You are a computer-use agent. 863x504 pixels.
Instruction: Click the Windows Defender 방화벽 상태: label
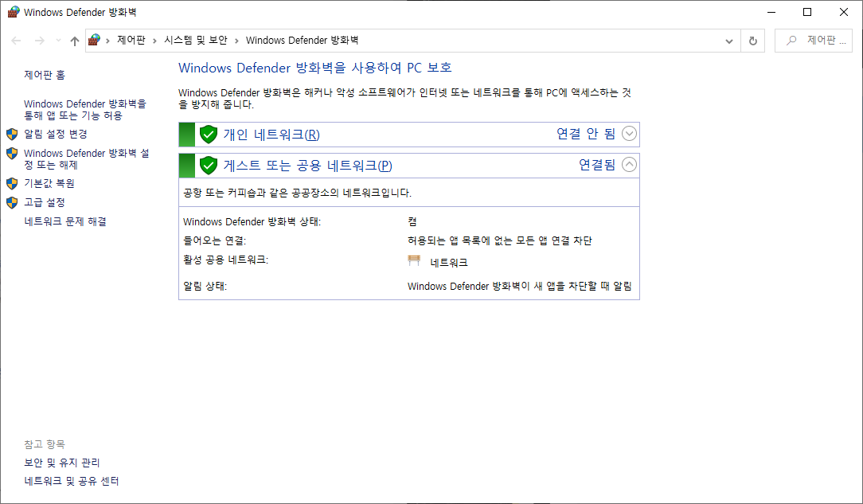pos(252,221)
